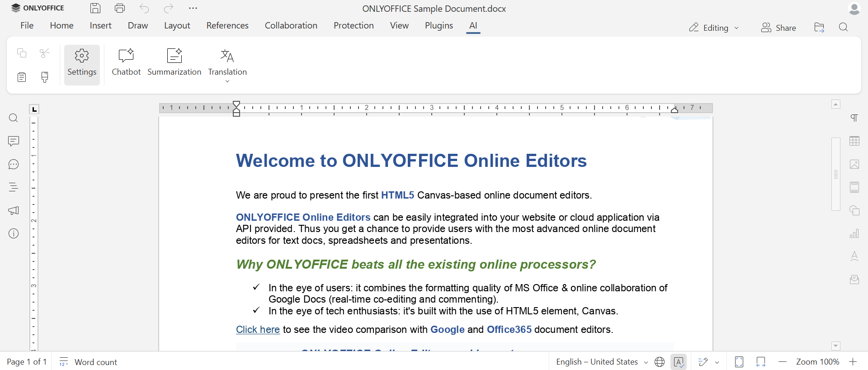Switch to the Insert tab

pos(100,26)
